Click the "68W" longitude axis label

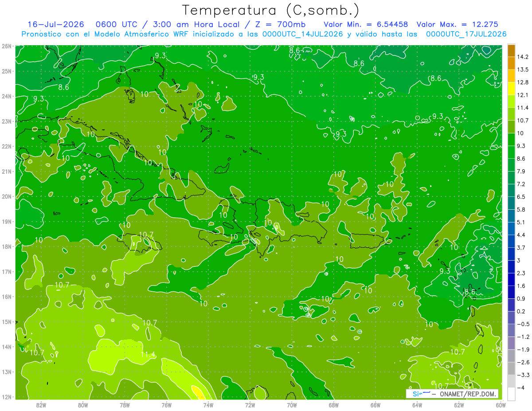334,405
